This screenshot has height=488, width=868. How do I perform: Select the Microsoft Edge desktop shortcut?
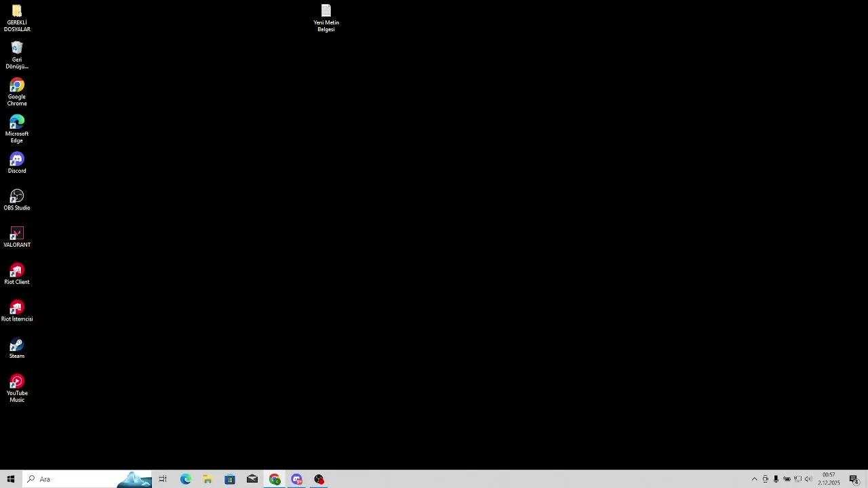coord(17,129)
